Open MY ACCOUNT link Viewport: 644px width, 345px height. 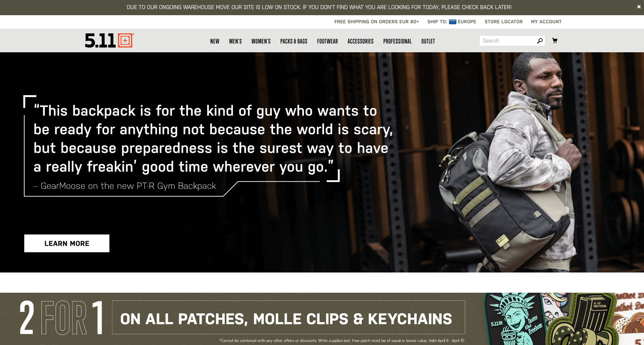pos(546,22)
